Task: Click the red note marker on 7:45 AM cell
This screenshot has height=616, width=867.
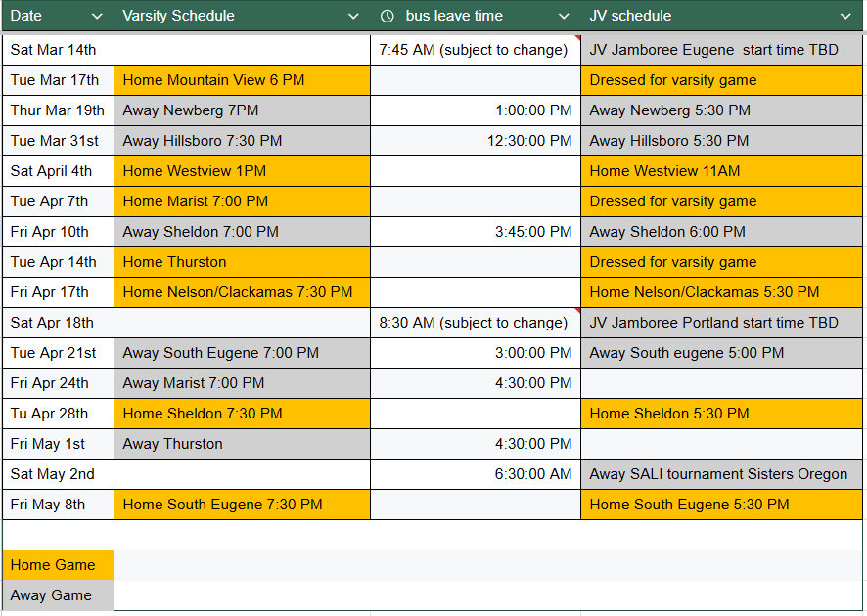Action: click(577, 38)
